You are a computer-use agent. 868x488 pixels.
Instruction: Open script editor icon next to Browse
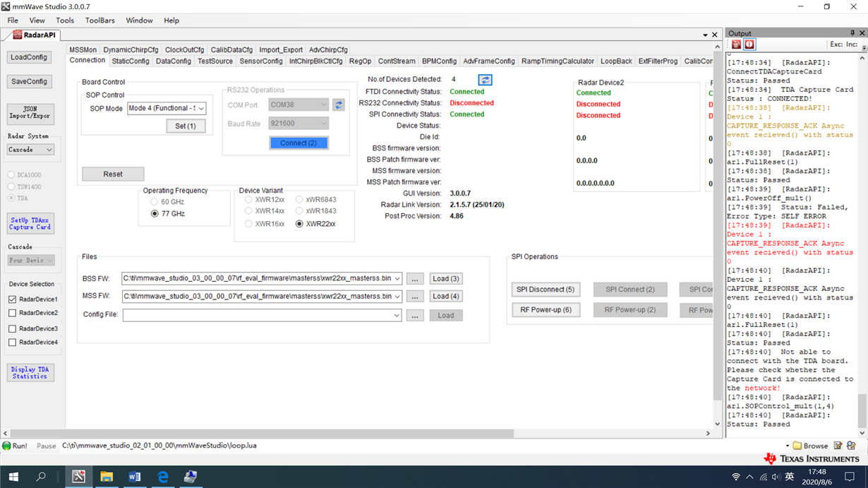click(838, 446)
